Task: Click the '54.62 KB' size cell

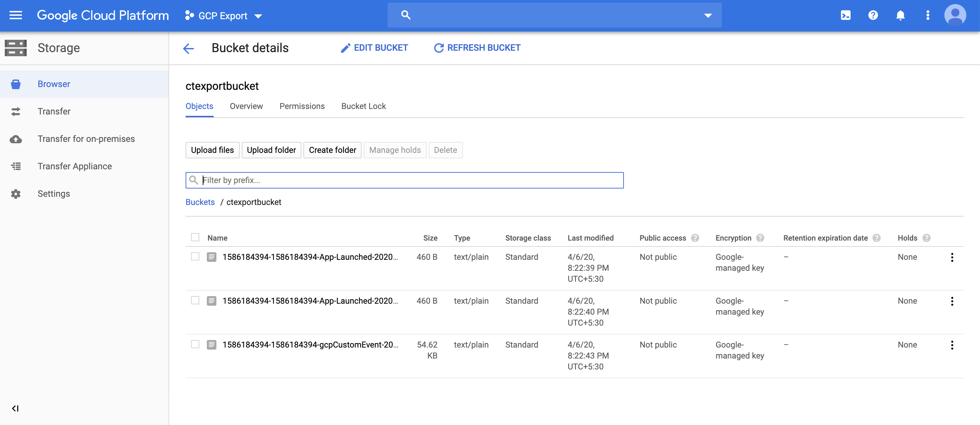Action: pos(427,350)
